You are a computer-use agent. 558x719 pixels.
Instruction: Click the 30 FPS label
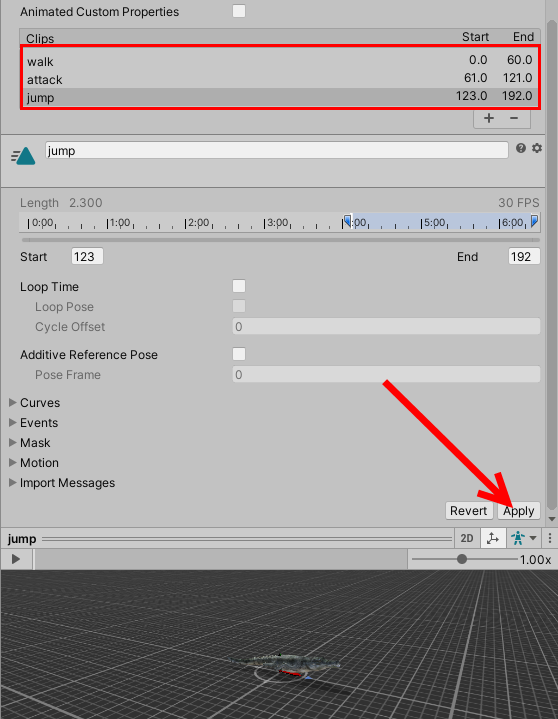(x=519, y=203)
